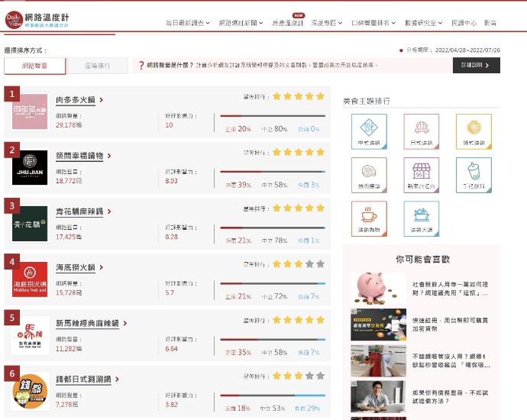Open the 快速註冊 crypto article link
This screenshot has height=420, width=527.
(x=450, y=325)
